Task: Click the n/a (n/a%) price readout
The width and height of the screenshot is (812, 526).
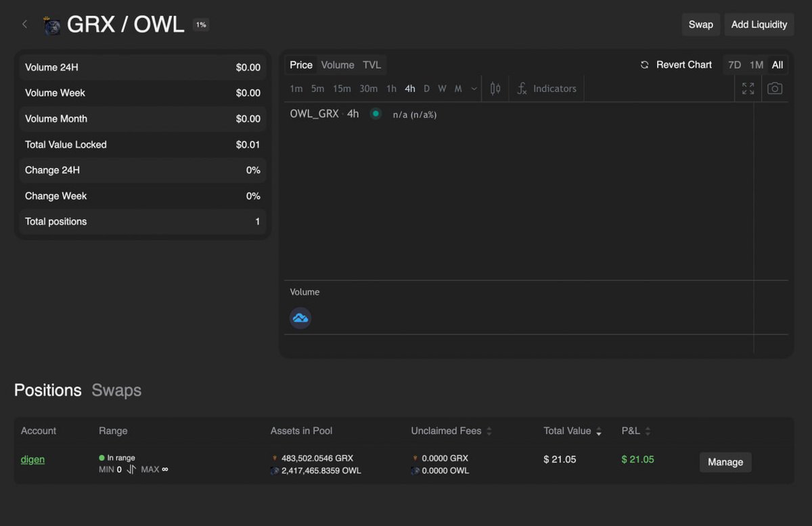Action: coord(415,115)
